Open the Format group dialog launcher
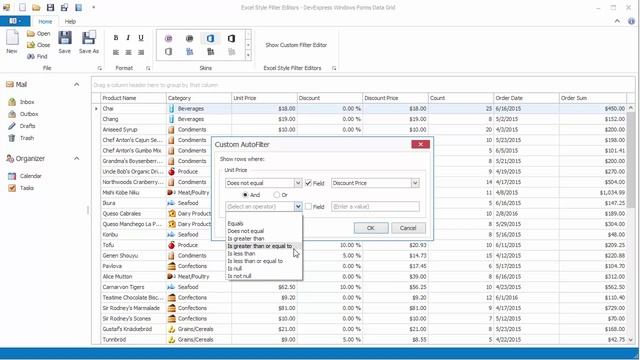Image resolution: width=640 pixels, height=360 pixels. pyautogui.click(x=148, y=68)
